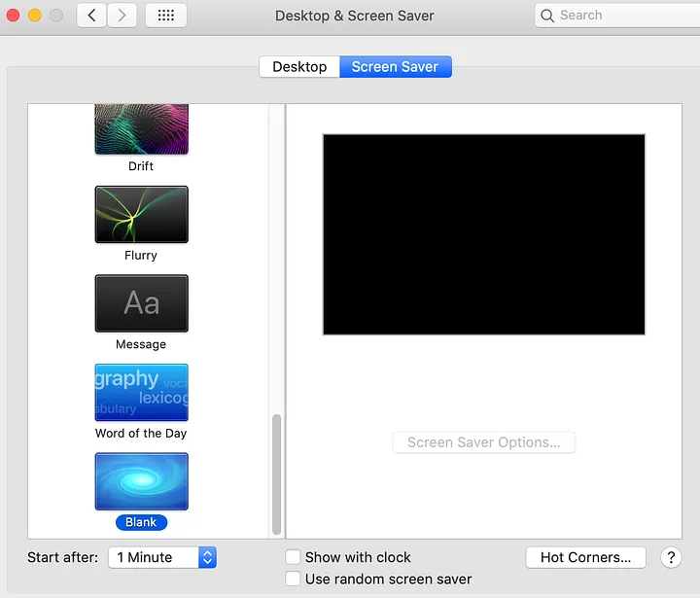Open the Help question mark button
Image resolution: width=700 pixels, height=598 pixels.
(671, 557)
